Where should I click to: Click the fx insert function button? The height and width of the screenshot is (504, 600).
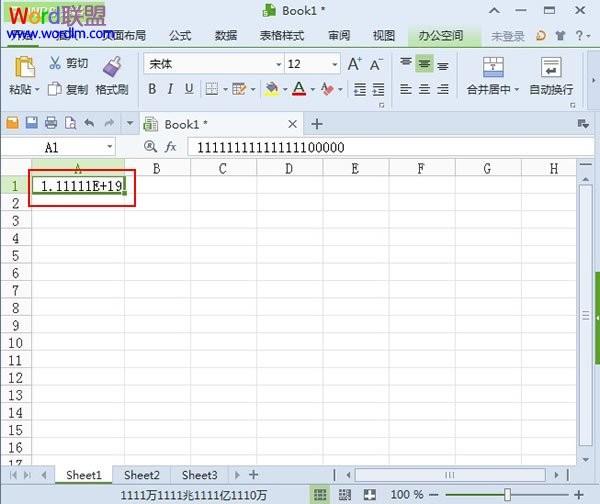(170, 147)
